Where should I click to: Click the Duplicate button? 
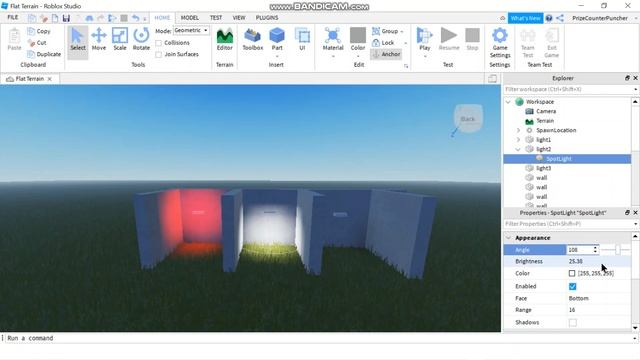coord(44,54)
